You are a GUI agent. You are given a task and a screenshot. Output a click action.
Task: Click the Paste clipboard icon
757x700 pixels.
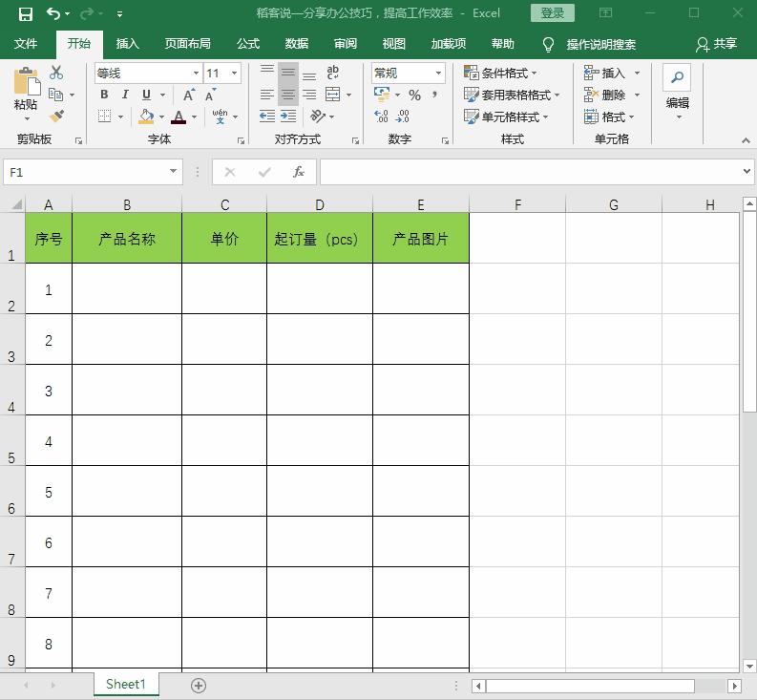click(x=27, y=80)
